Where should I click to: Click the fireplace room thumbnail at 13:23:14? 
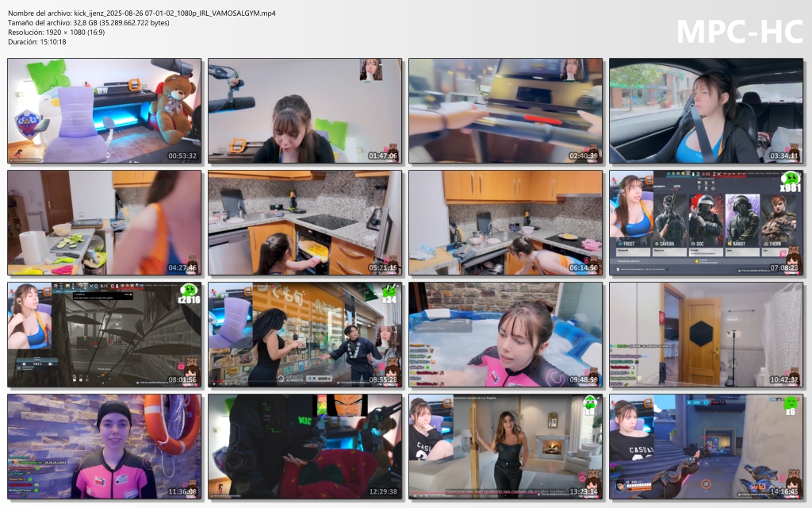506,447
